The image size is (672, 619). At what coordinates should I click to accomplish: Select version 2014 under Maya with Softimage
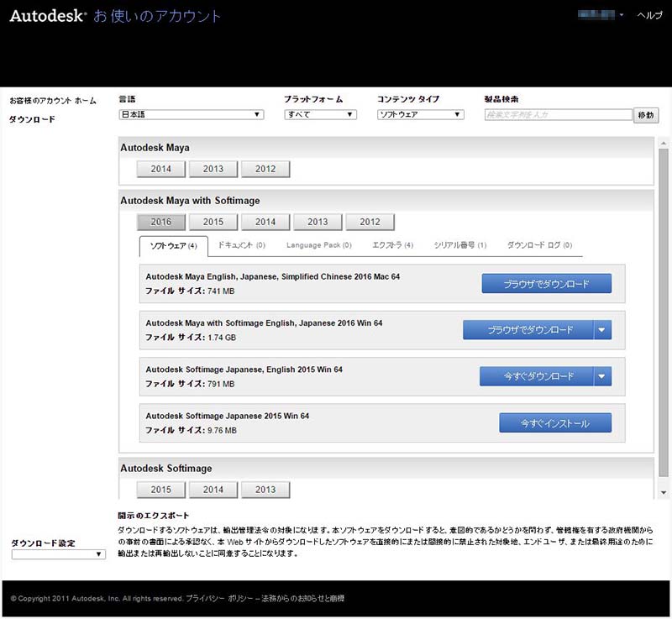coord(265,222)
